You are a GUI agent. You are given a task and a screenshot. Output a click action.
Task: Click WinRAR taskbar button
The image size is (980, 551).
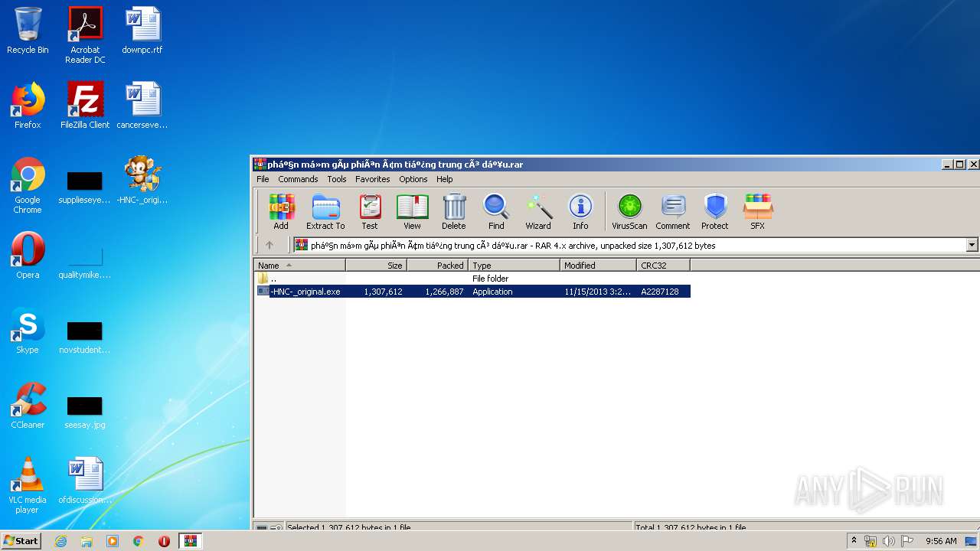(190, 541)
